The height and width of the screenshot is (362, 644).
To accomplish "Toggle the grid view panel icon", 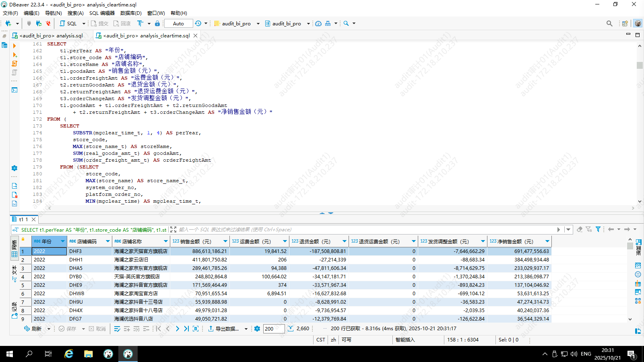I will [x=14, y=254].
